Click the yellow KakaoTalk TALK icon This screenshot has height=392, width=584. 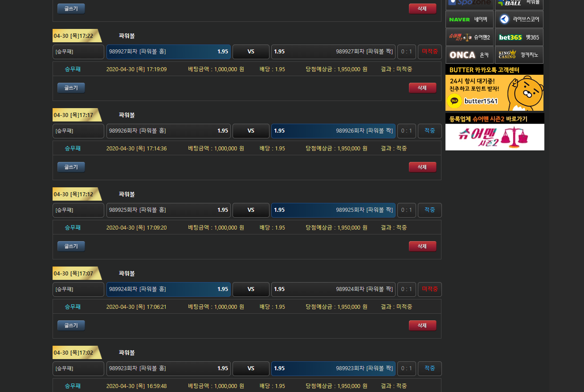click(x=454, y=101)
